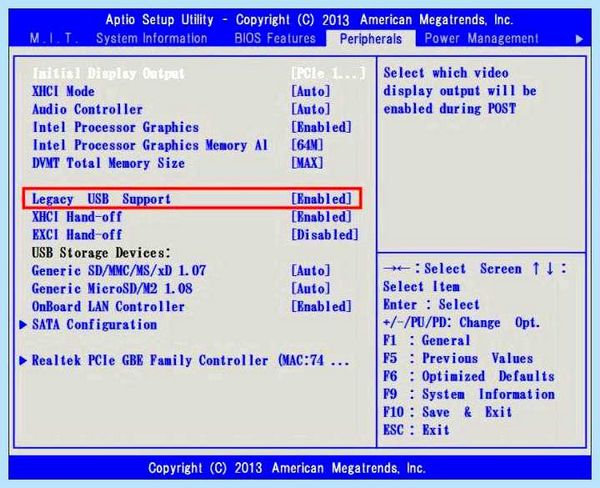Change XHCI Mode Auto value

[x=310, y=91]
